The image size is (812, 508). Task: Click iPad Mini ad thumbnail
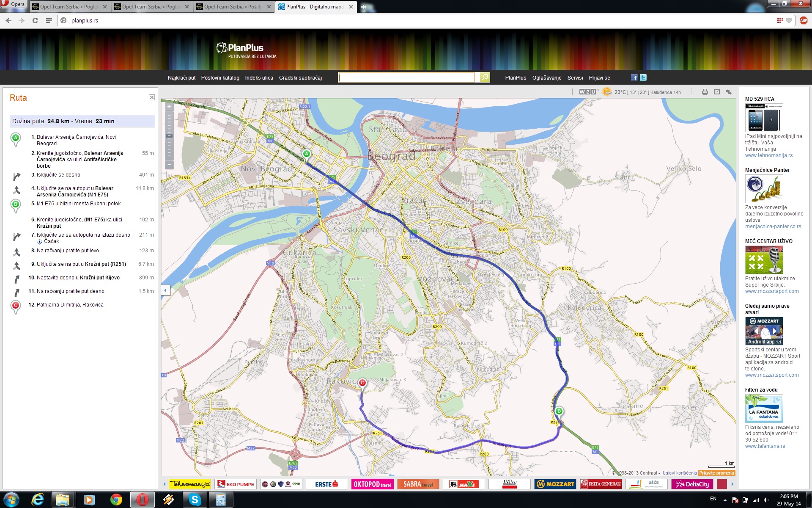(764, 118)
